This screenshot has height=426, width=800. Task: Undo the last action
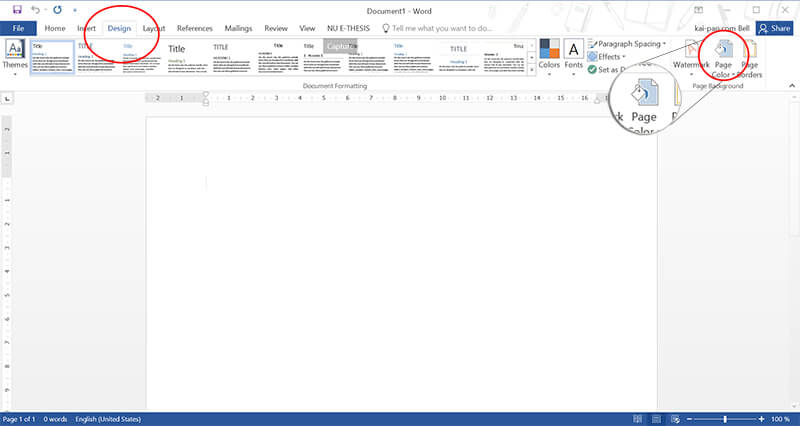[x=35, y=10]
